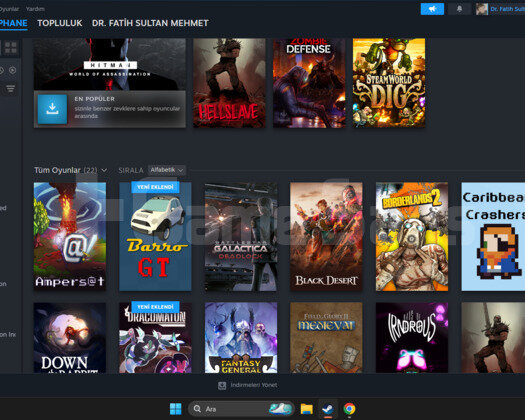525x420 pixels.
Task: Open the Alfabetik sort dropdown
Action: tap(167, 170)
